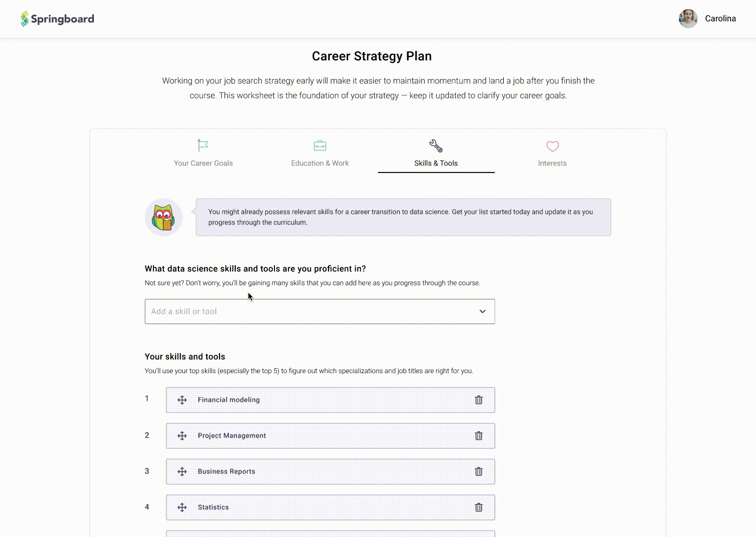Image resolution: width=756 pixels, height=537 pixels.
Task: Click move handle on Project Management
Action: click(x=182, y=436)
